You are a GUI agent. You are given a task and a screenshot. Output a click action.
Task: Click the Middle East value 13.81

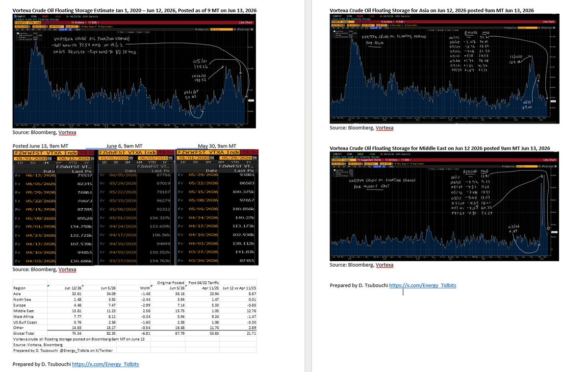click(77, 311)
